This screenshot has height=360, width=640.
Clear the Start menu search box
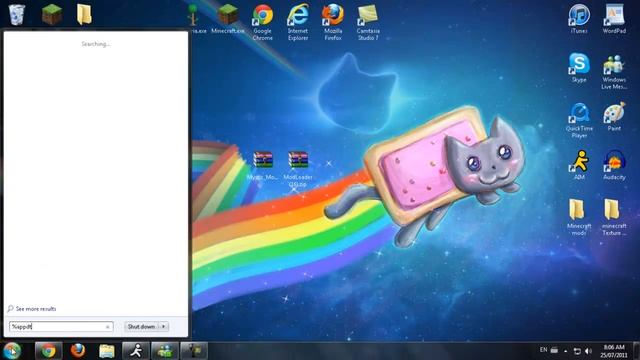coord(107,327)
